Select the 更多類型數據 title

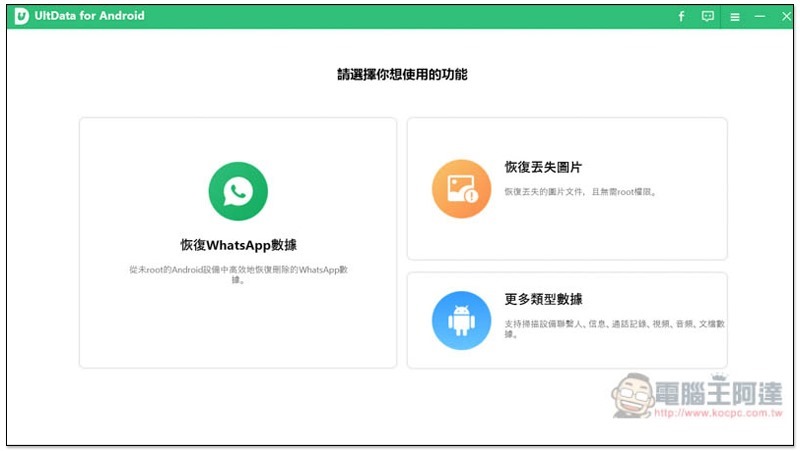click(543, 299)
